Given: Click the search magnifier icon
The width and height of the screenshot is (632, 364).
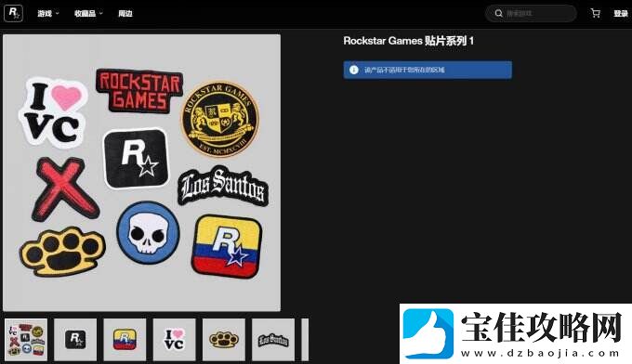Looking at the screenshot, I should tap(498, 13).
